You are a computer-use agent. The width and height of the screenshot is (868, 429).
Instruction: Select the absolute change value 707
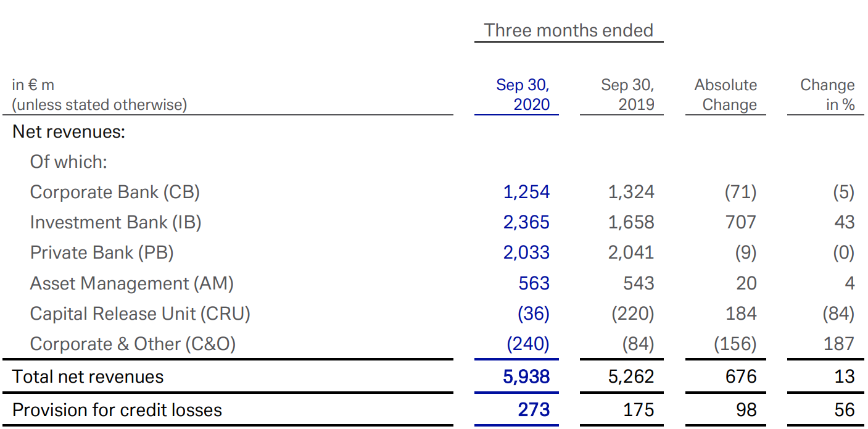[740, 222]
